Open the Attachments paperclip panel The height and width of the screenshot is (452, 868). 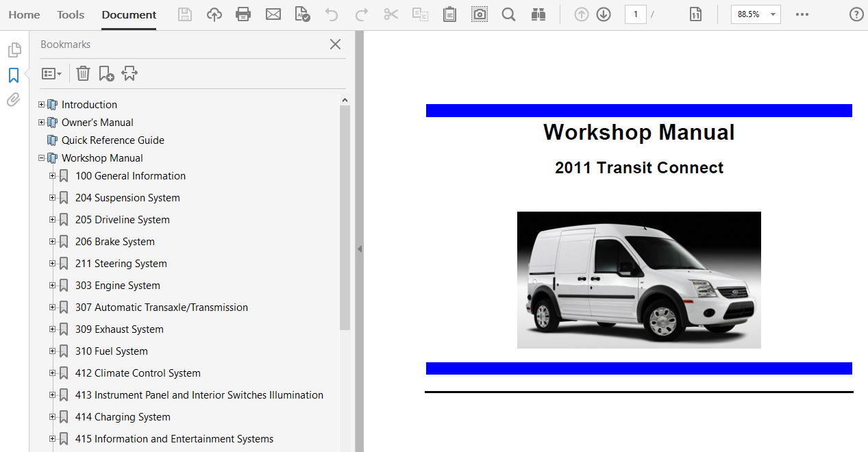pos(14,100)
